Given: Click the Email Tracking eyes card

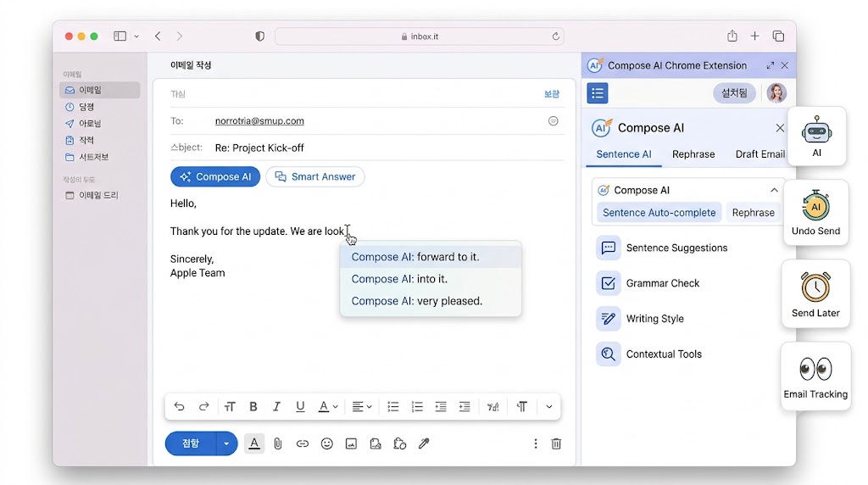Looking at the screenshot, I should coord(815,376).
